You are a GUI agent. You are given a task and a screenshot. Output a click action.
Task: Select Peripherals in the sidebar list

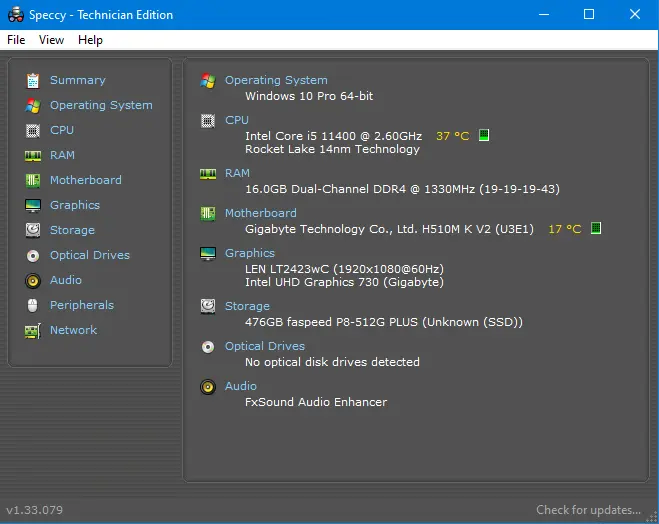coord(82,305)
